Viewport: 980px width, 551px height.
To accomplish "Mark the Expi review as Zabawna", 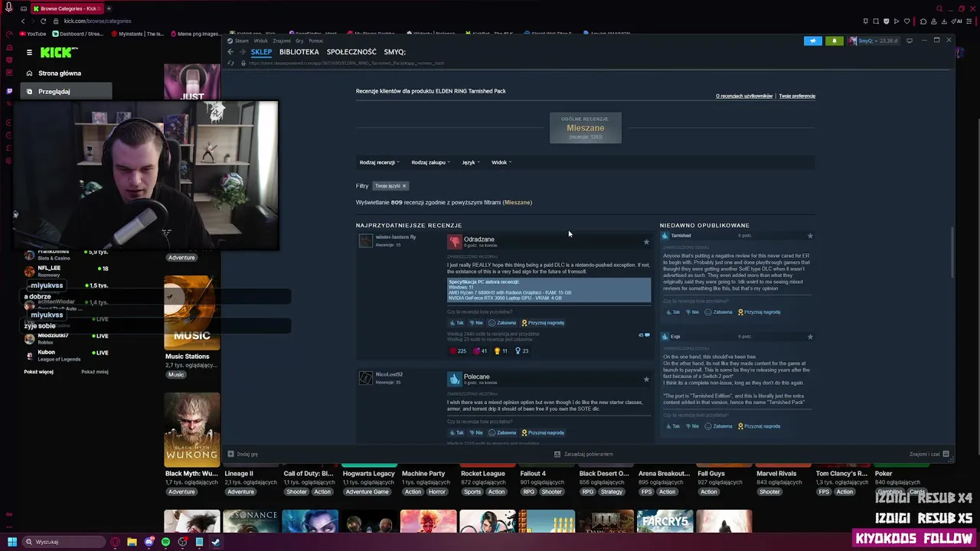I will 719,426.
